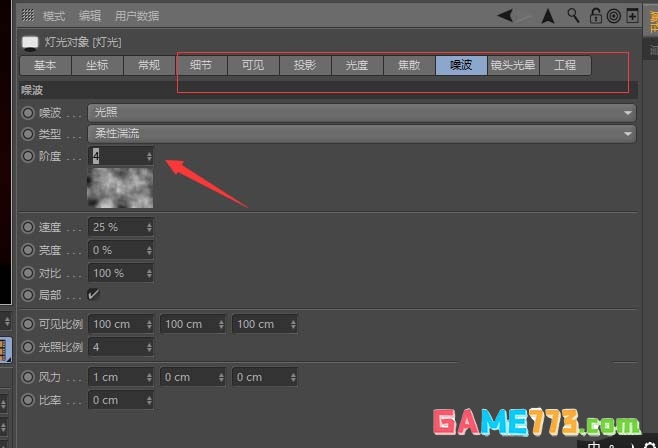Image resolution: width=658 pixels, height=448 pixels.
Task: Open the 噪波 dropdown showing 光照
Action: (x=362, y=113)
